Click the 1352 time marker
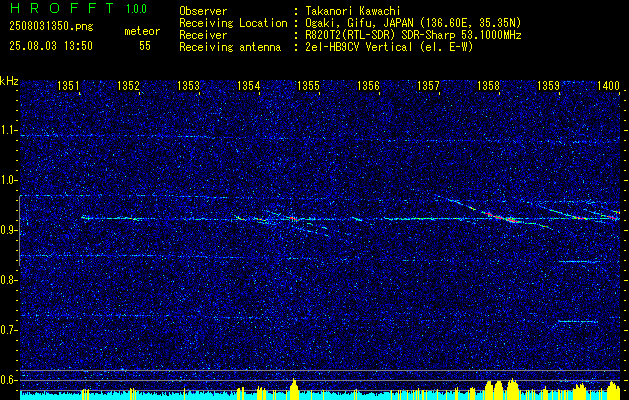Screen dimensions: 629x400 coord(128,85)
